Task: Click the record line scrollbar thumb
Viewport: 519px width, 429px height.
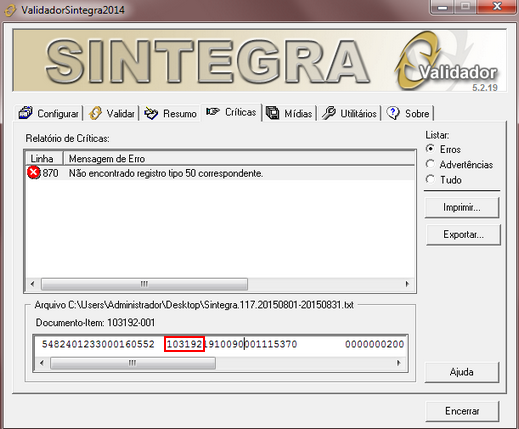Action: tap(133, 363)
